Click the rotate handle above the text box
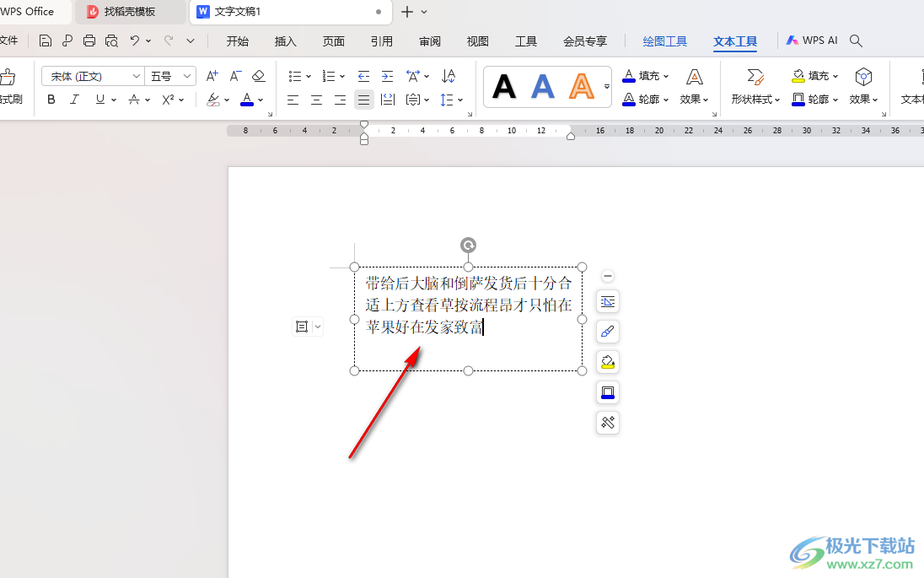924x578 pixels. pos(469,246)
